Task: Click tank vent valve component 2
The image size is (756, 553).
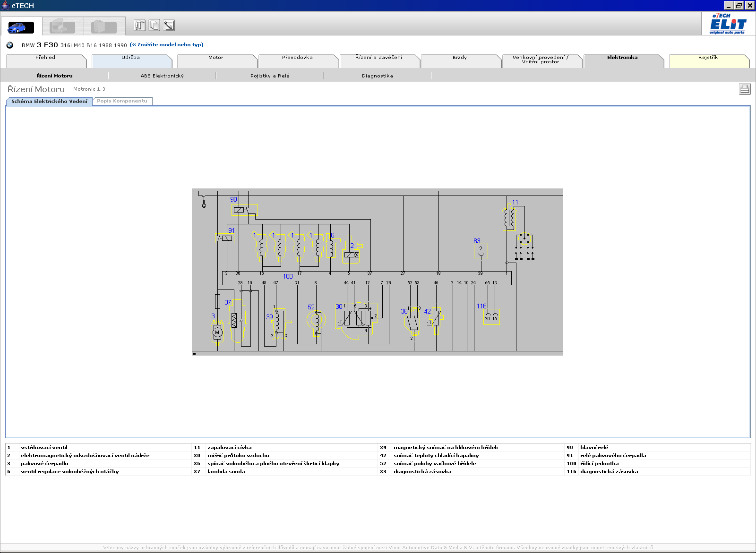Action: (352, 251)
